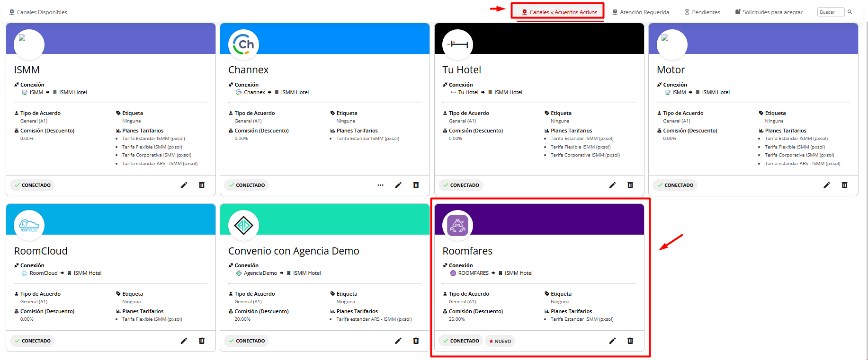Click AgenciaDemo connection label
The height and width of the screenshot is (360, 868).
[260, 273]
